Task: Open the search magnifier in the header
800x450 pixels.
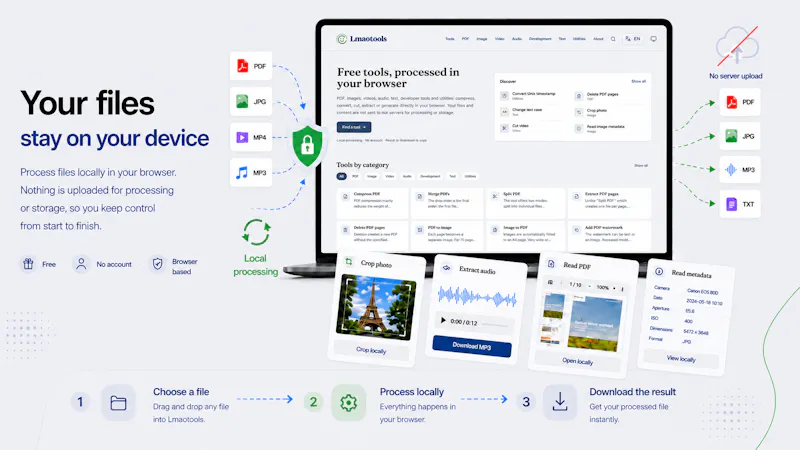Action: (x=613, y=39)
